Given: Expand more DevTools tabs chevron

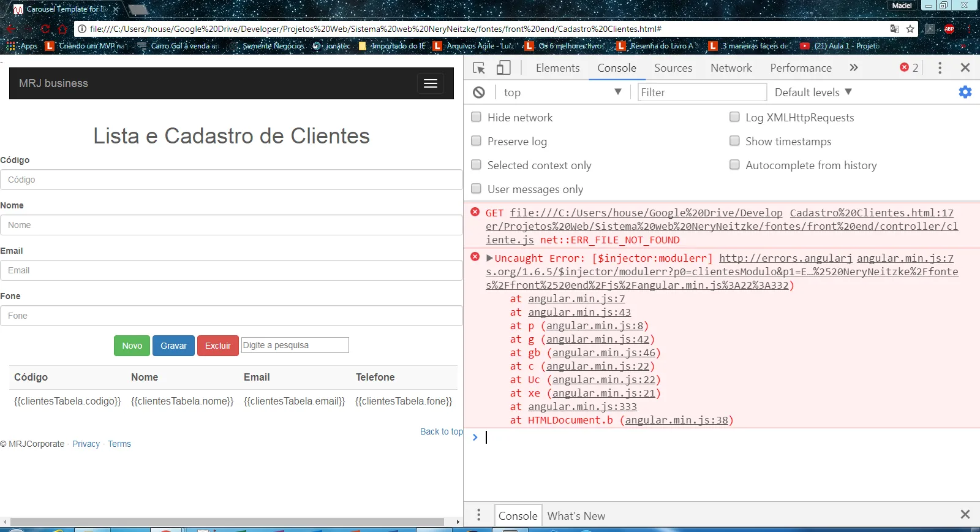Looking at the screenshot, I should pos(854,68).
